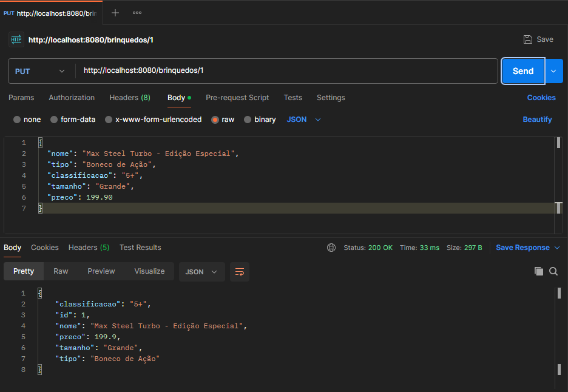Image resolution: width=568 pixels, height=392 pixels.
Task: Click the request title localhost:8080/brinquedos/1
Action: point(91,40)
